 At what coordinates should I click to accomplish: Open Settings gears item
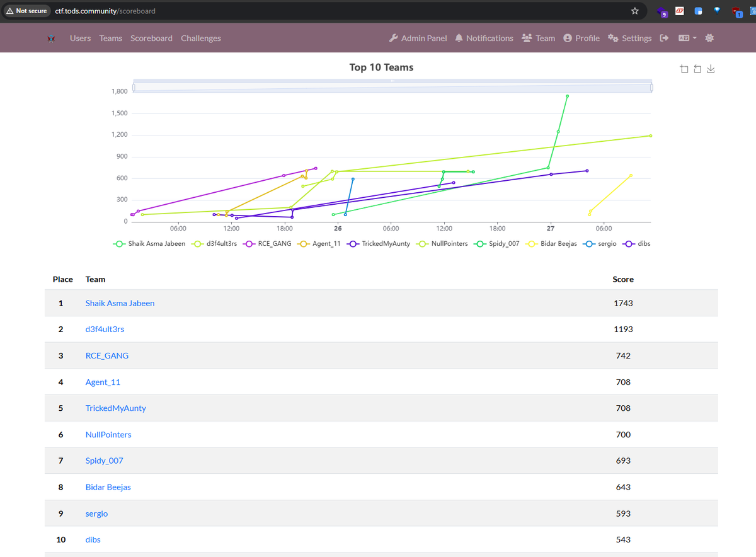629,38
